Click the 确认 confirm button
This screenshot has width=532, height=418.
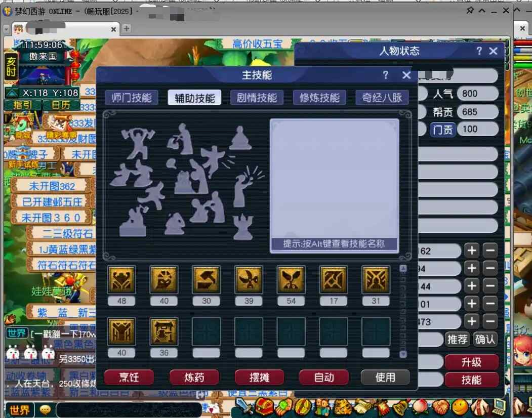point(485,339)
